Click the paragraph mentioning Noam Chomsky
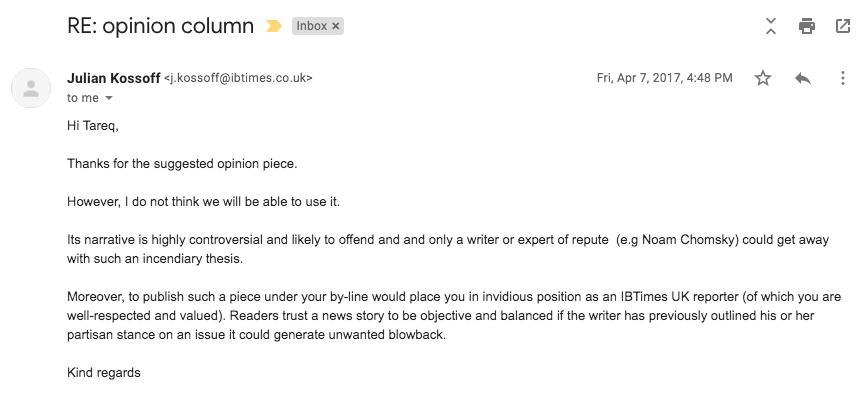Screen dimensions: 856x397 pyautogui.click(x=448, y=249)
